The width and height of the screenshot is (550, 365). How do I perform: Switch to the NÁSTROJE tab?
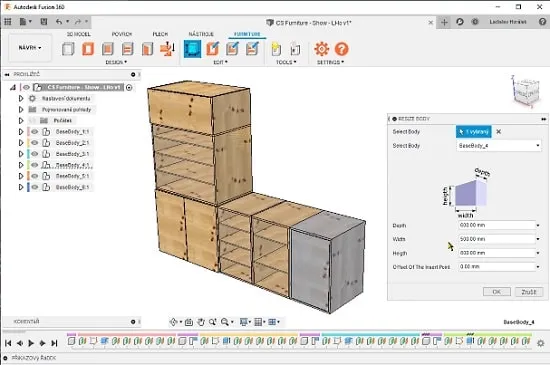201,34
